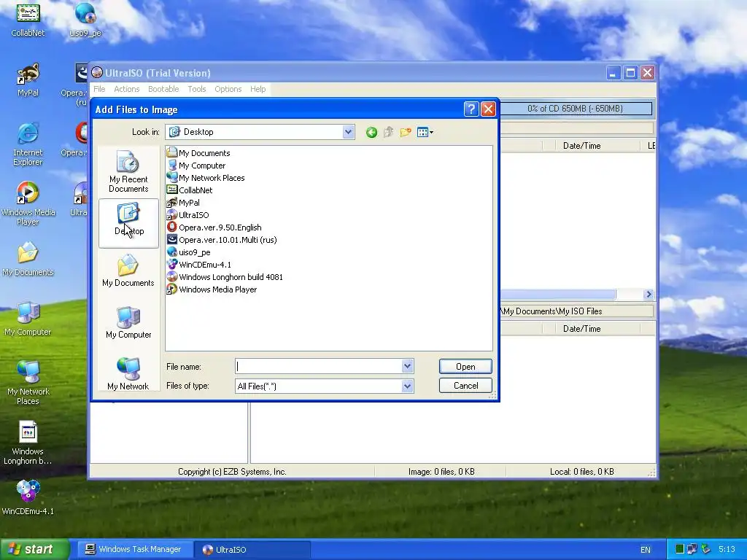Open UltraISO Bootable menu
Image resolution: width=747 pixels, height=560 pixels.
point(163,89)
